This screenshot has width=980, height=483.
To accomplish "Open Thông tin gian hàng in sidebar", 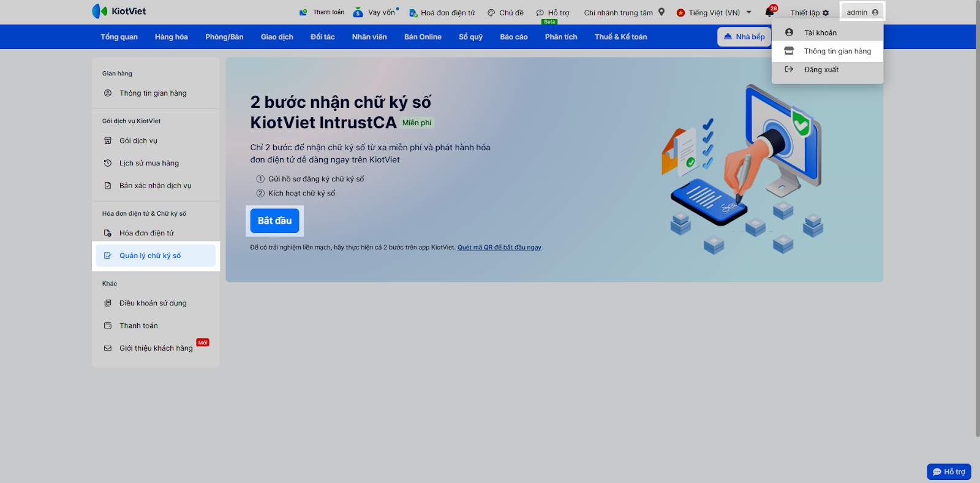I will pyautogui.click(x=156, y=93).
